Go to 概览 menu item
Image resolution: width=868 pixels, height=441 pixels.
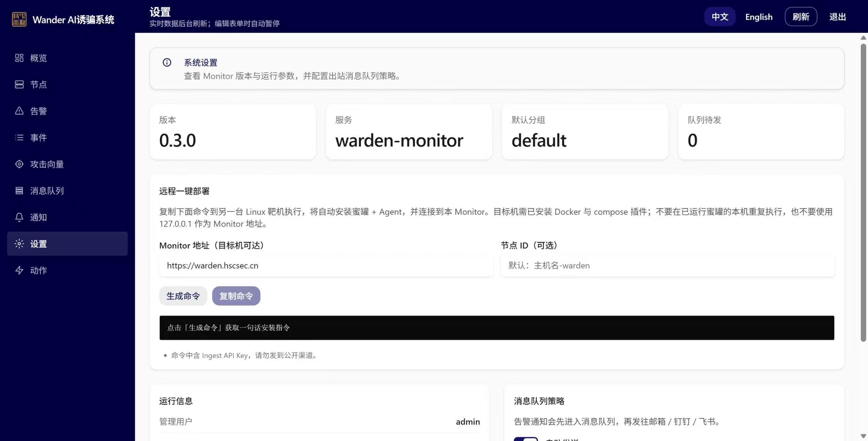[x=67, y=58]
